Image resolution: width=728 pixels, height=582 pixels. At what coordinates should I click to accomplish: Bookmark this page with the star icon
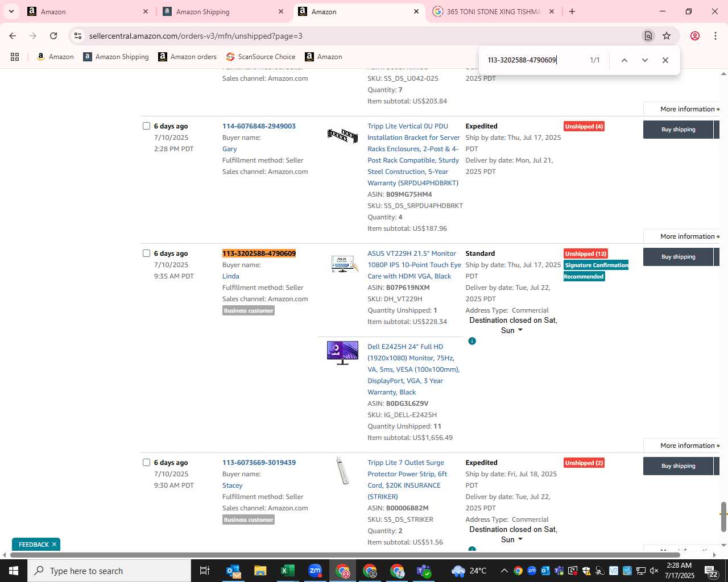(x=667, y=36)
